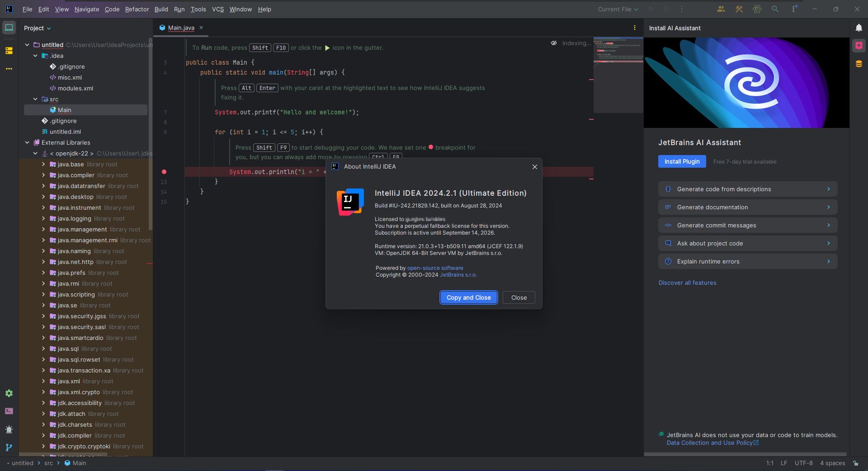Open the build tools hammer icon
This screenshot has width=868, height=471.
pyautogui.click(x=739, y=9)
